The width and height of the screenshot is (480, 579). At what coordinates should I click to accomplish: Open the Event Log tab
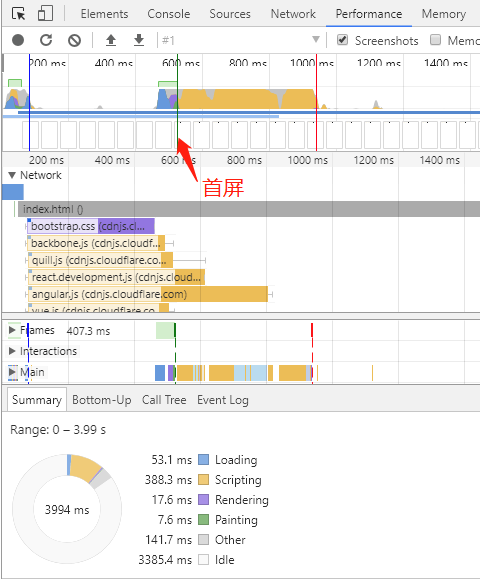[223, 400]
